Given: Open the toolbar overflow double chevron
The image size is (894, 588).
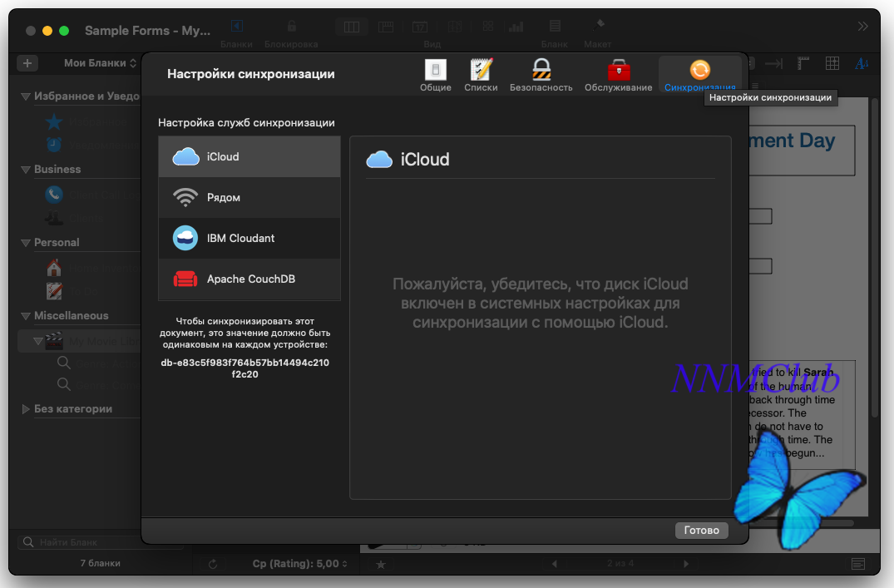Looking at the screenshot, I should (862, 27).
